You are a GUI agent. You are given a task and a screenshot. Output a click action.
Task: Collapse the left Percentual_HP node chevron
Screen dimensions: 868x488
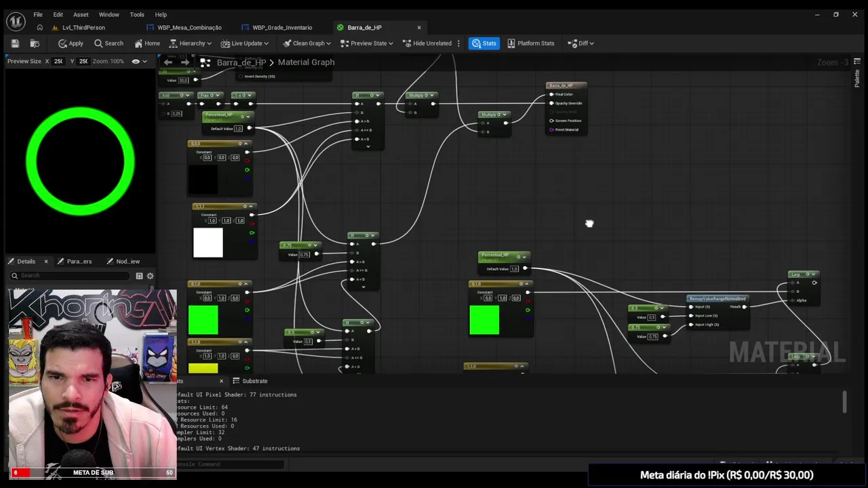coord(248,115)
